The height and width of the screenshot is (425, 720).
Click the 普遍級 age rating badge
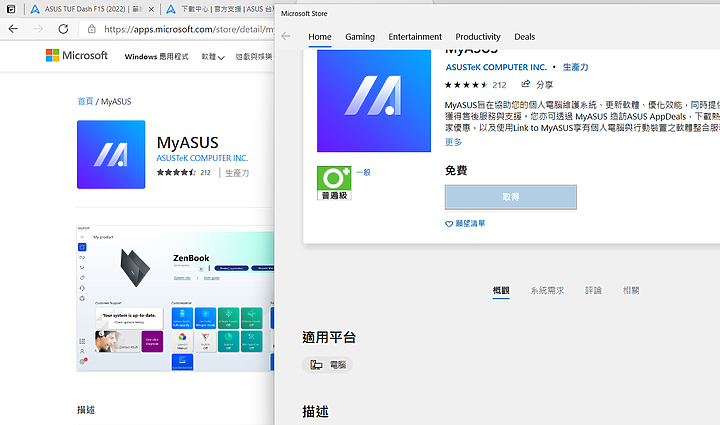(334, 183)
